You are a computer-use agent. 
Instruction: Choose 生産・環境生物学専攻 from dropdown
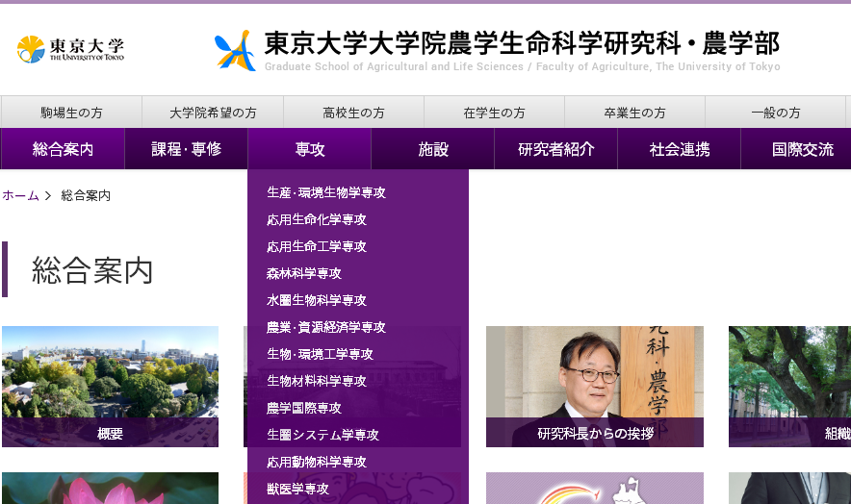click(x=325, y=192)
